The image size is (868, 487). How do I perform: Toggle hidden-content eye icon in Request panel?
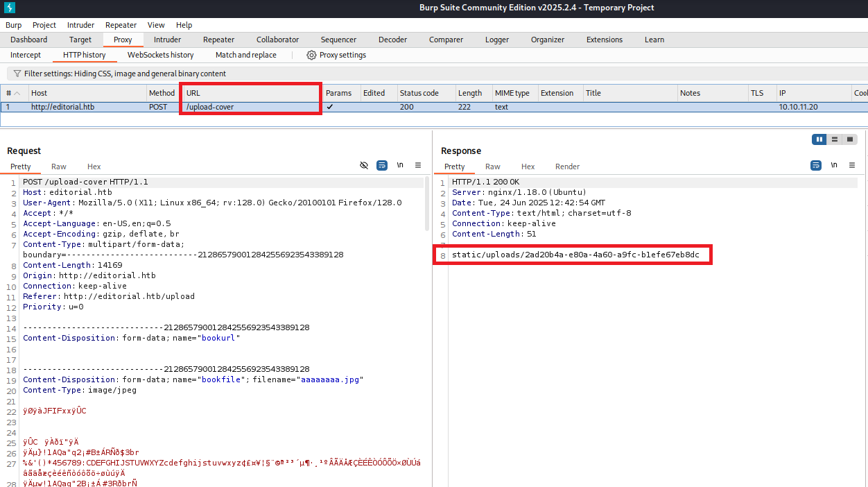(x=364, y=165)
